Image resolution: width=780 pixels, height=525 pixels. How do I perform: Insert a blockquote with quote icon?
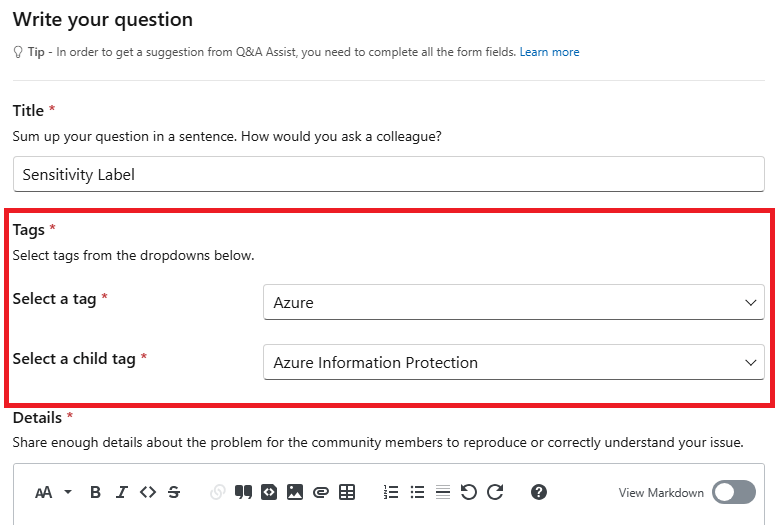pos(243,492)
